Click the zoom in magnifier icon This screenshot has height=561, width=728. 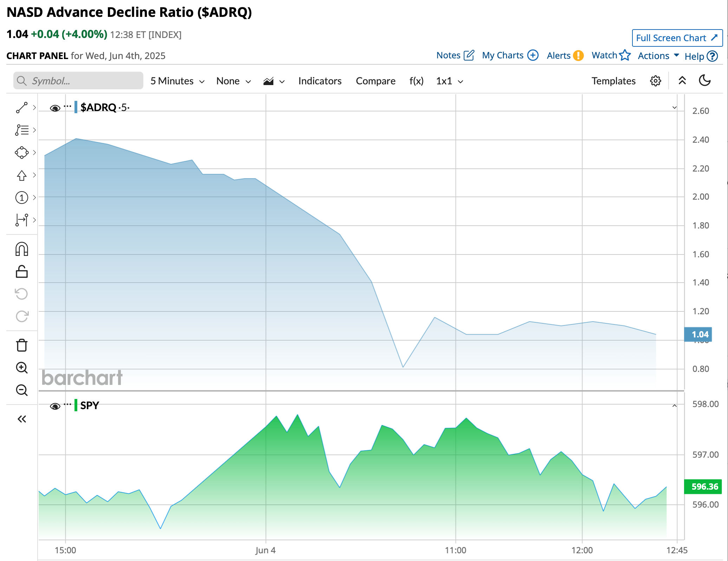[21, 368]
